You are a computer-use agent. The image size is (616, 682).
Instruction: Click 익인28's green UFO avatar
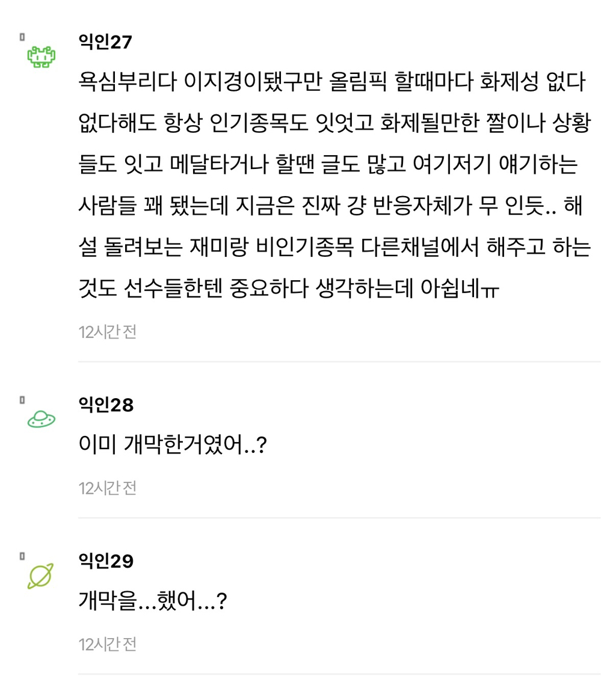click(x=41, y=420)
